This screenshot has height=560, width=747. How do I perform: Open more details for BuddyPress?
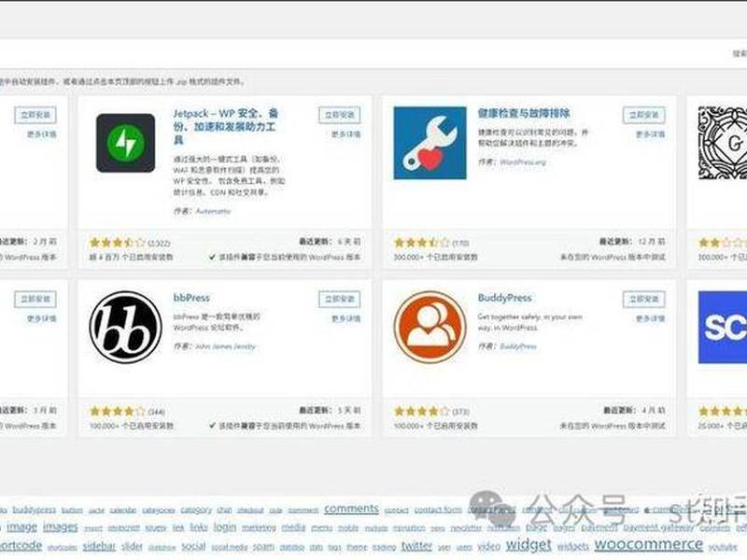pos(650,318)
